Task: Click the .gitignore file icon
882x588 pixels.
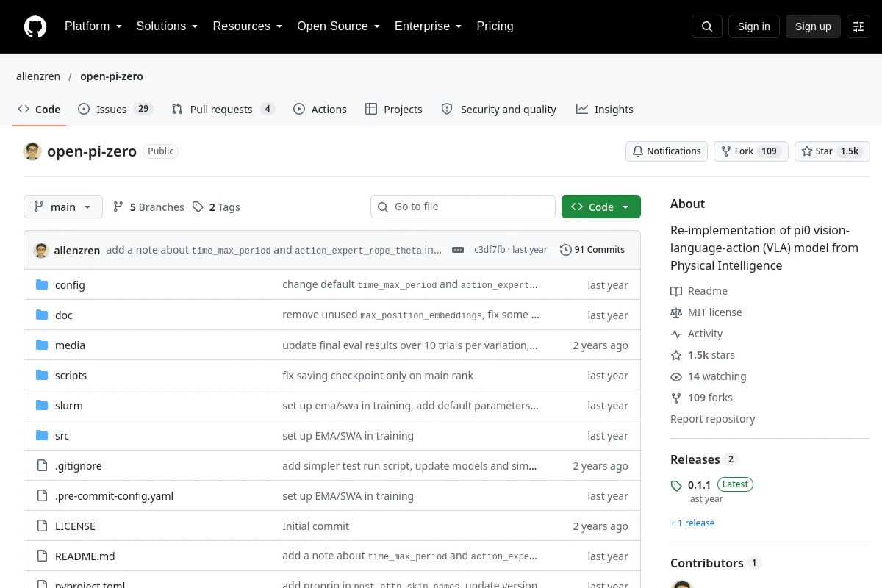Action: [42, 465]
